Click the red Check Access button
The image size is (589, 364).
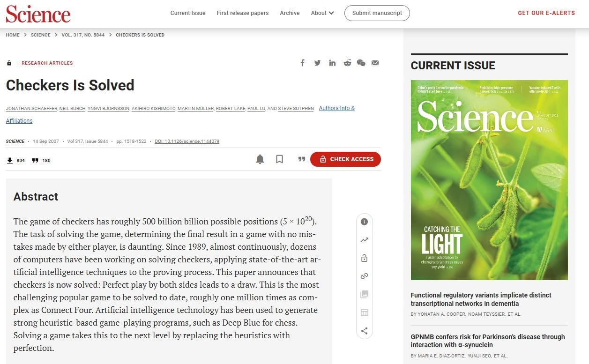[345, 159]
